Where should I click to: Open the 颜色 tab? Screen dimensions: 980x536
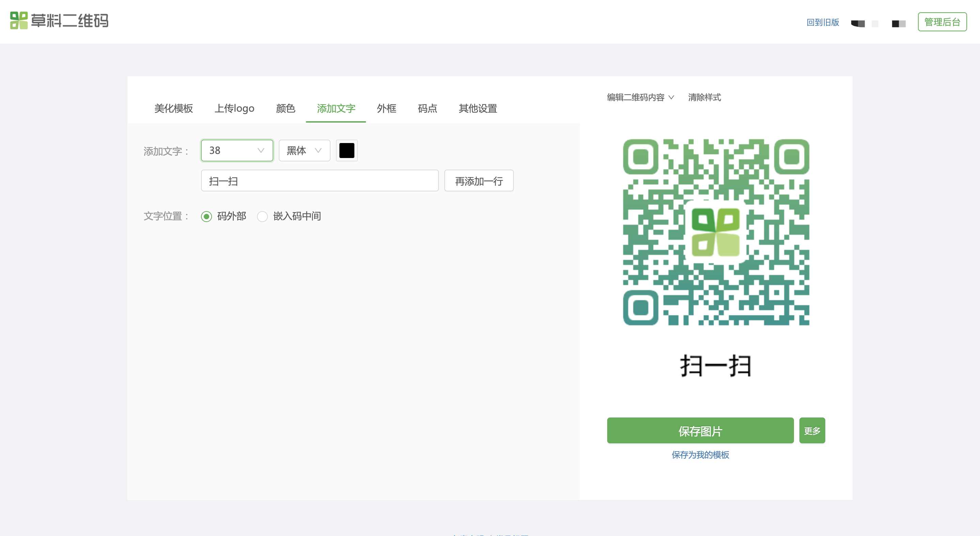286,108
